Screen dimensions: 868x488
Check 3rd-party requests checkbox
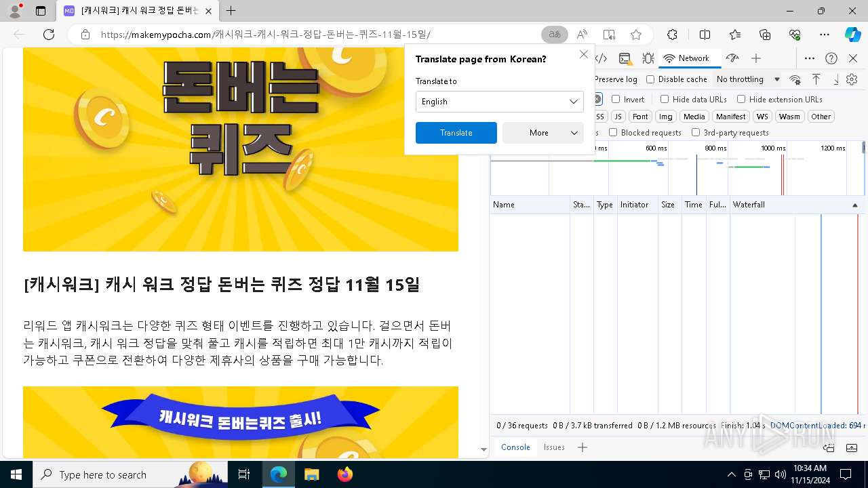[x=696, y=133]
